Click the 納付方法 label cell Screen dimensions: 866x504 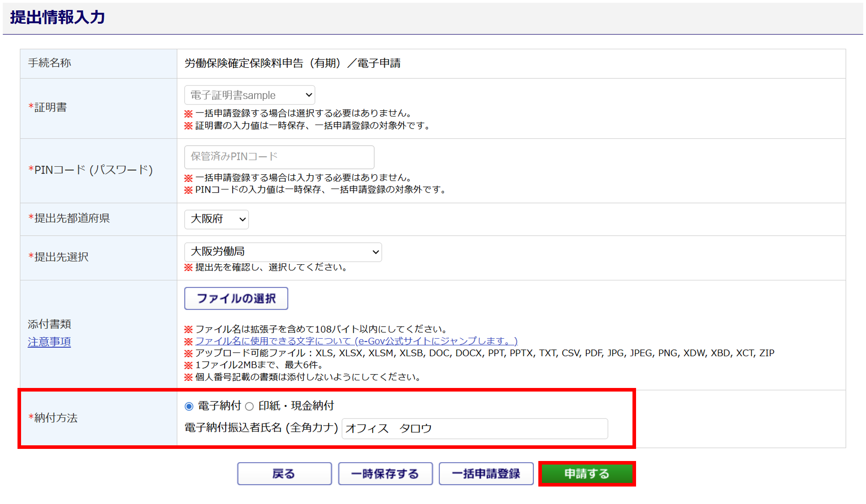point(56,418)
